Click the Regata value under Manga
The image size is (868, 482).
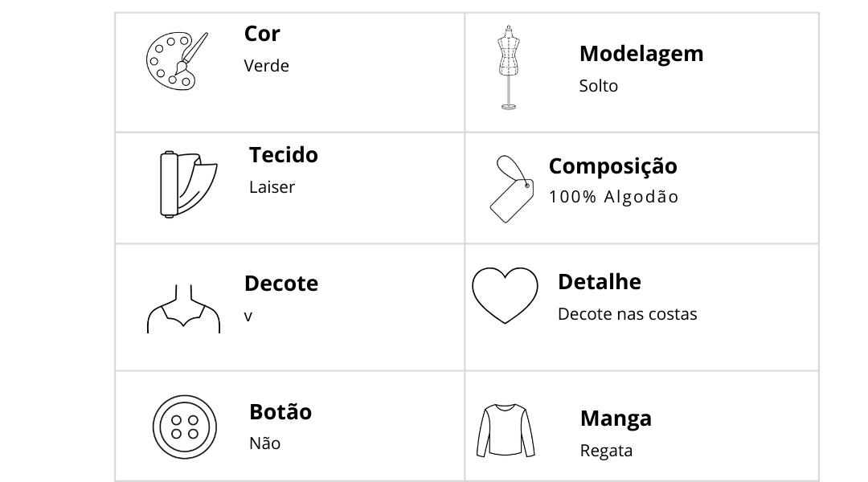coord(606,451)
